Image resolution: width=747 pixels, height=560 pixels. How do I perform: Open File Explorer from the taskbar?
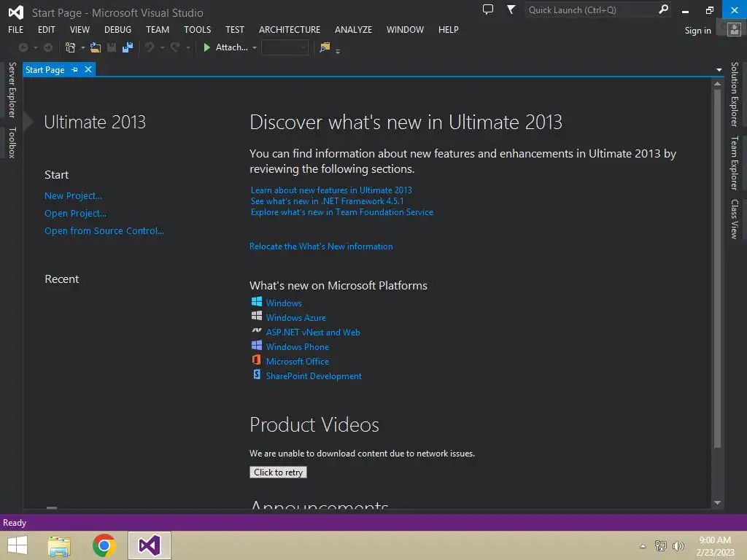click(x=60, y=545)
